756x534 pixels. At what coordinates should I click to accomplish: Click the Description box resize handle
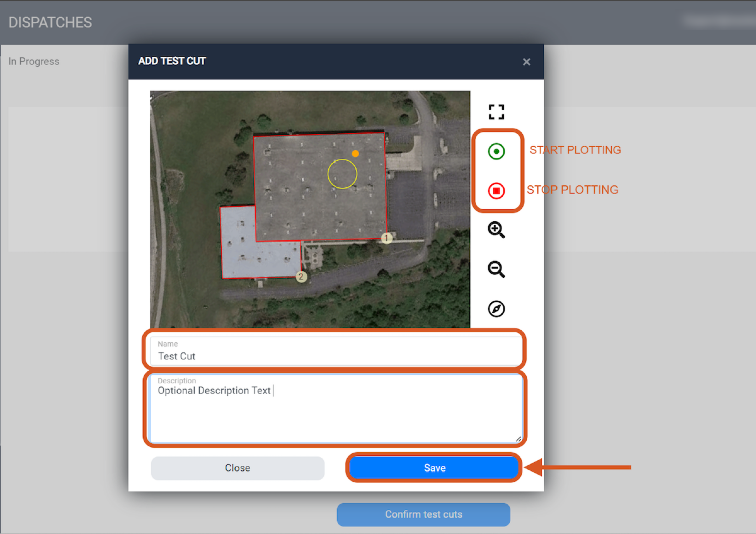click(x=518, y=439)
